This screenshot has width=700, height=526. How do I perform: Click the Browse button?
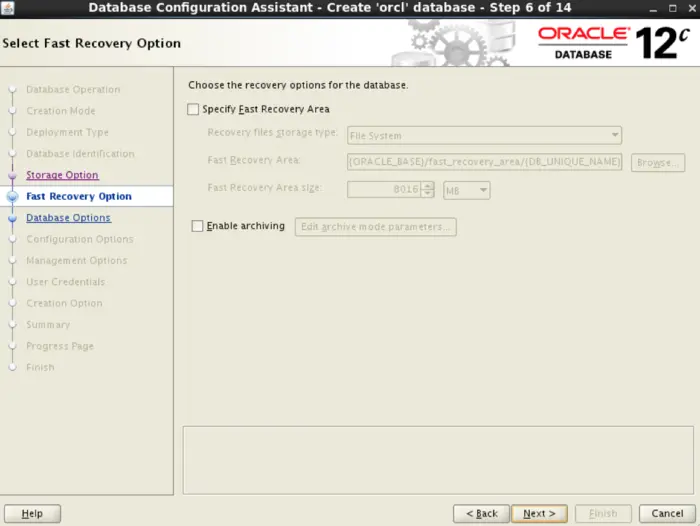(658, 163)
